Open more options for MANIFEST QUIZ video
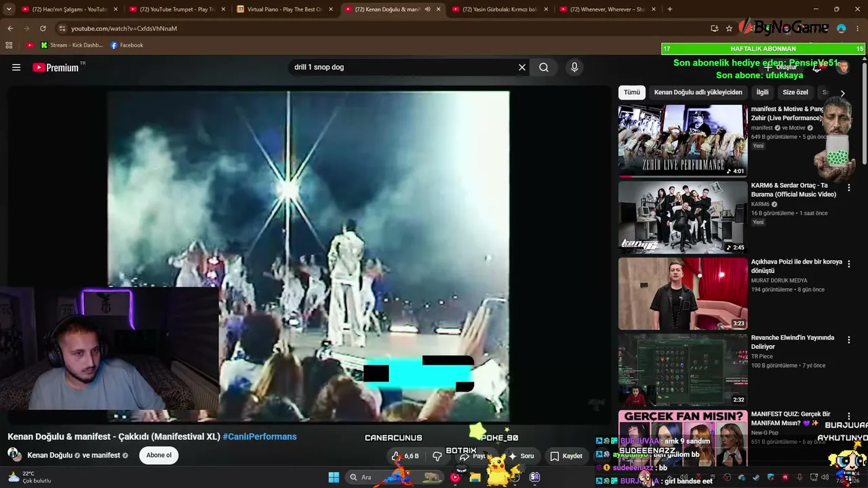The width and height of the screenshot is (868, 488). tap(848, 416)
